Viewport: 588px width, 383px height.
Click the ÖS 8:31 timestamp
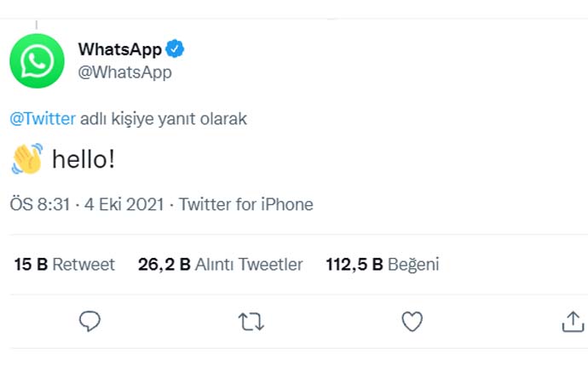click(40, 204)
